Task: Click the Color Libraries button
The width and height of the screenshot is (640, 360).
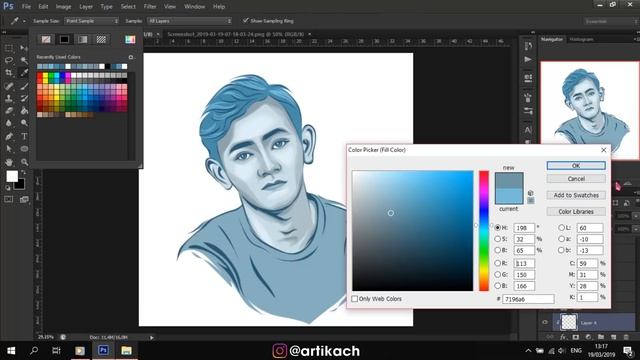Action: click(576, 211)
